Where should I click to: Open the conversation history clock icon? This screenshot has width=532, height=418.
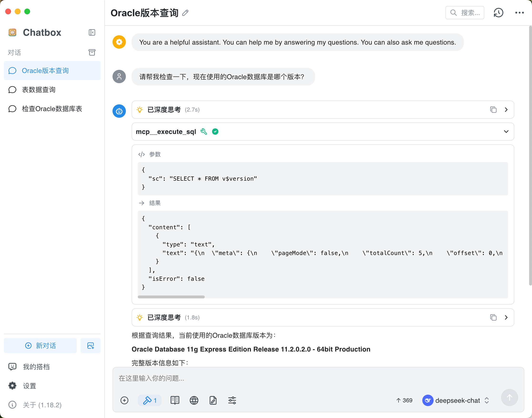(x=498, y=13)
